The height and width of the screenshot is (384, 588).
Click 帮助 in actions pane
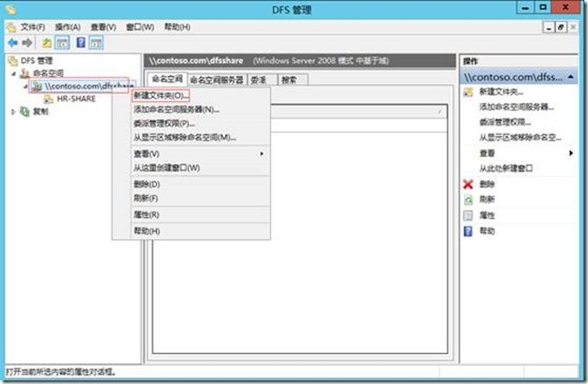coord(488,231)
